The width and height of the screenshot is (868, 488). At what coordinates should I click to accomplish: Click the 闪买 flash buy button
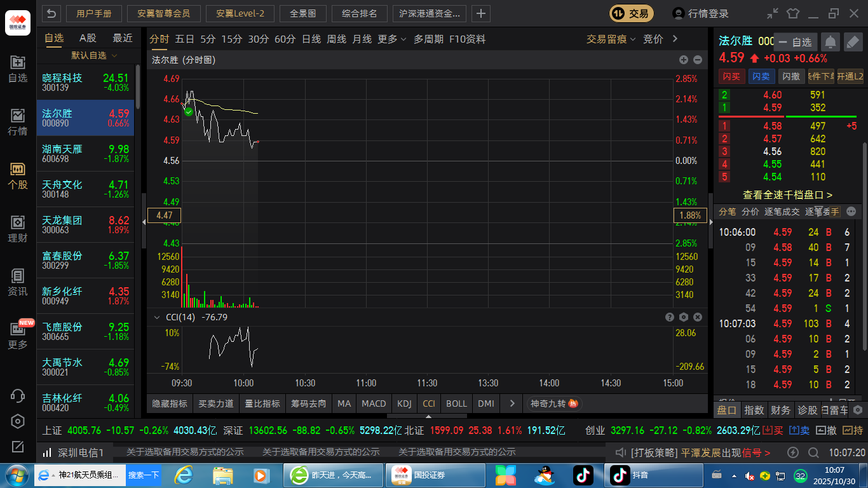click(732, 76)
